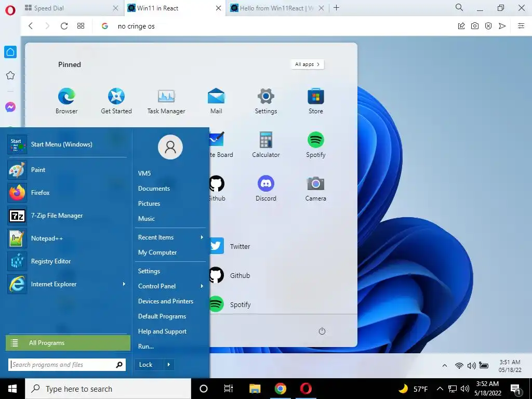This screenshot has height=399, width=532.
Task: Open Windows 10 notification center
Action: [x=516, y=389]
